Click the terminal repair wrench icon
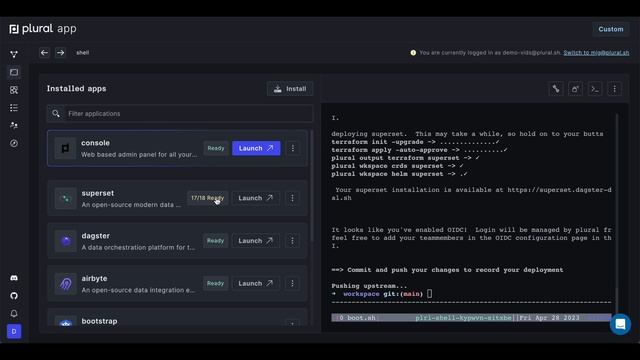Image resolution: width=640 pixels, height=360 pixels. 556,89
